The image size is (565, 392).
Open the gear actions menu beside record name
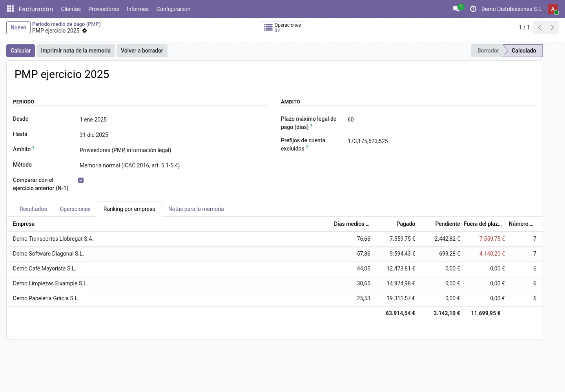(85, 31)
